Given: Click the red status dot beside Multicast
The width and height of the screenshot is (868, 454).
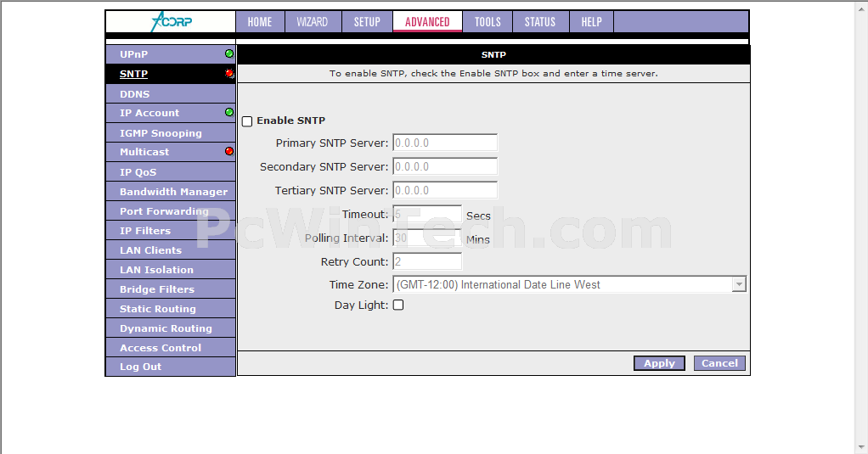Looking at the screenshot, I should pos(229,151).
